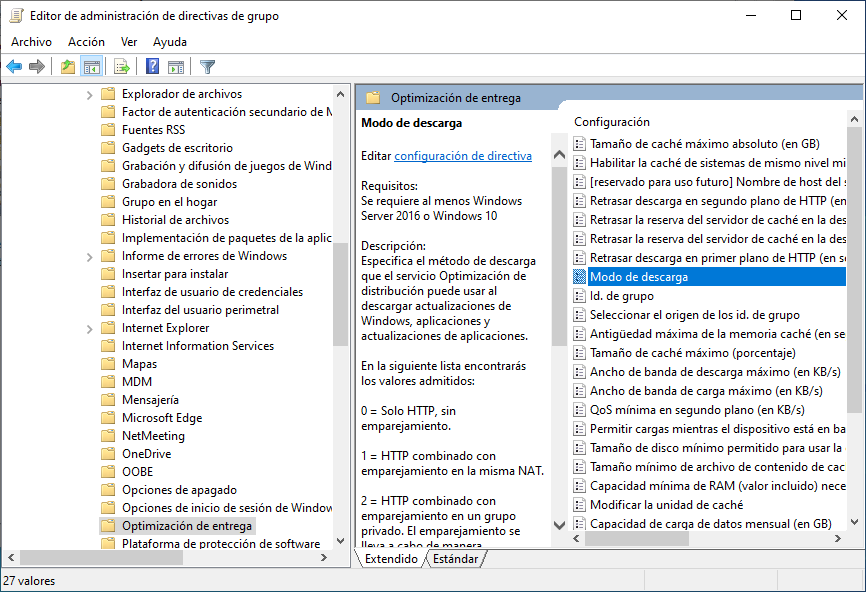Click the folder icon beside Microsoft Edge

click(108, 418)
